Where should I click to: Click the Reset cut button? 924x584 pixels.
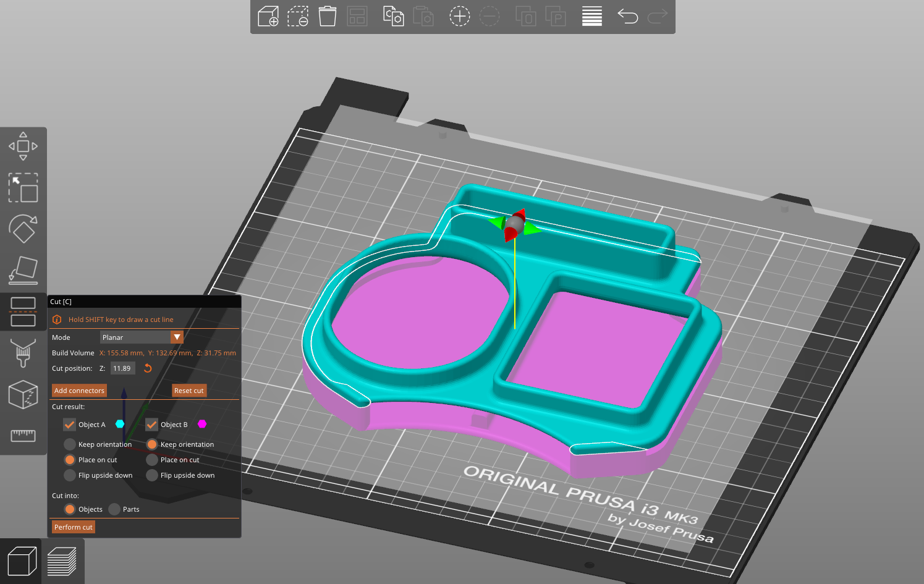[x=189, y=391]
